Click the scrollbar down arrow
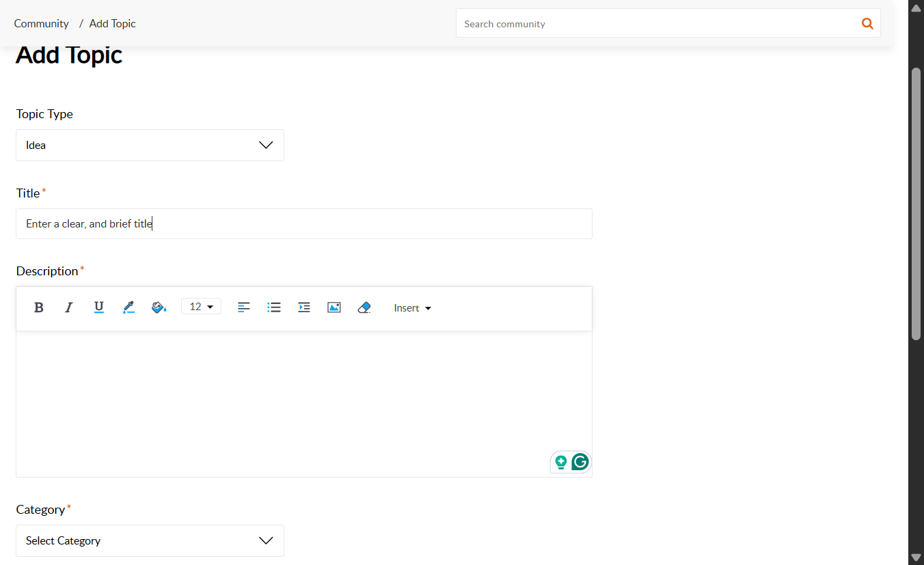This screenshot has width=924, height=565. 916,557
